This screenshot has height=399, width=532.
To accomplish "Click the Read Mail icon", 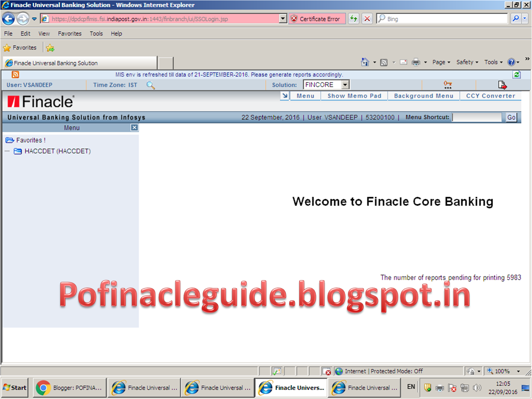I will point(403,62).
